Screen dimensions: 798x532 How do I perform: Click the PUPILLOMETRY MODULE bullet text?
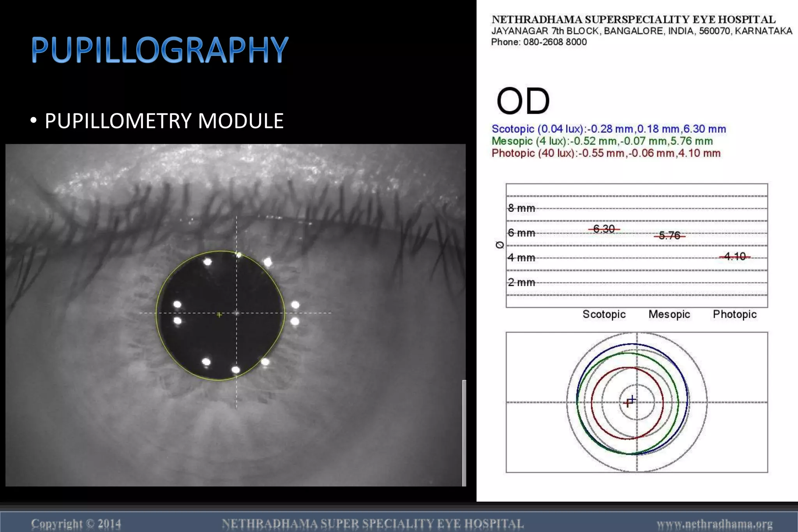164,121
